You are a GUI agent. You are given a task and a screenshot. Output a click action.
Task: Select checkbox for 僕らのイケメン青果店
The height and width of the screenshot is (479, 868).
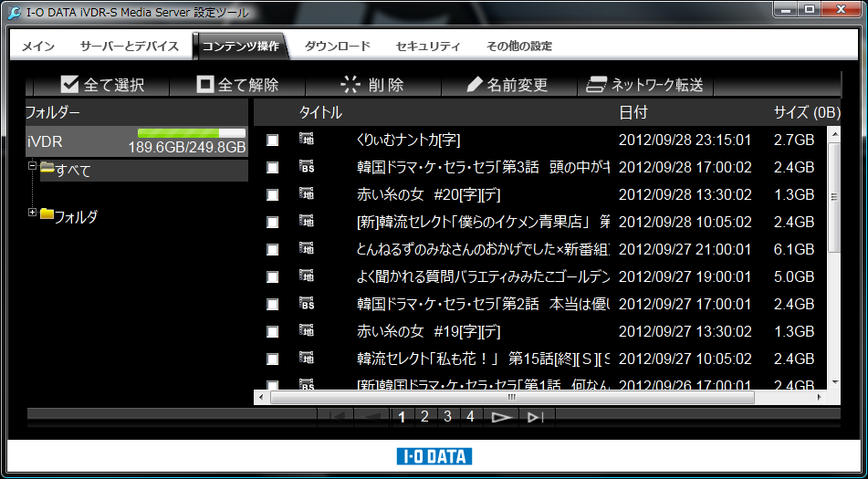click(272, 223)
